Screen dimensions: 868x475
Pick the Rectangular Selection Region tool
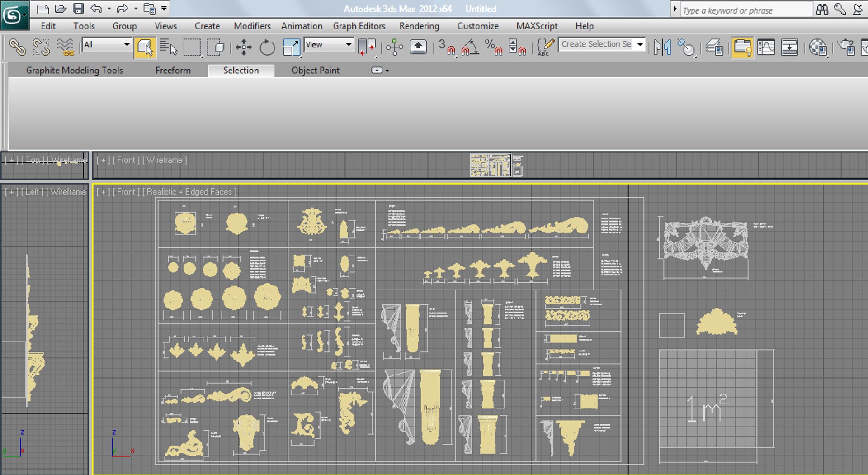(192, 47)
